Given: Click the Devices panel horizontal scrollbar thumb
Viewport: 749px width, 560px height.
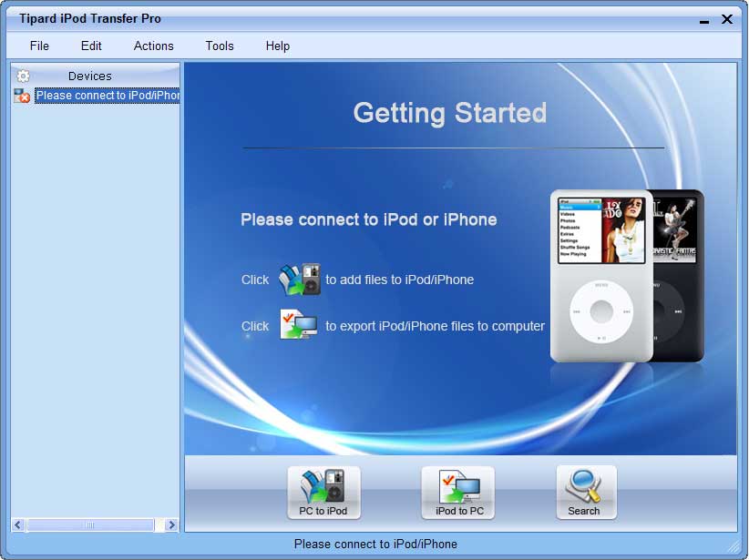Looking at the screenshot, I should click(x=90, y=525).
